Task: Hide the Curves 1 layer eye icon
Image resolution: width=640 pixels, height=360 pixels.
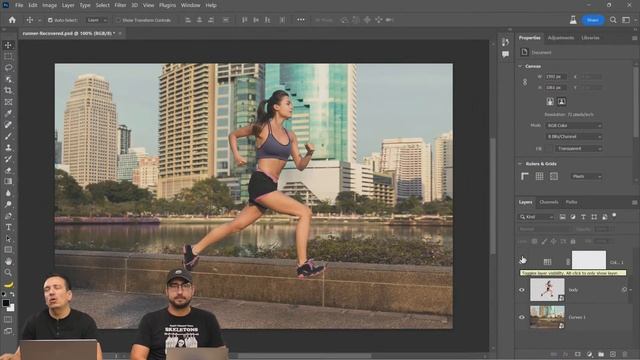Action: (522, 317)
